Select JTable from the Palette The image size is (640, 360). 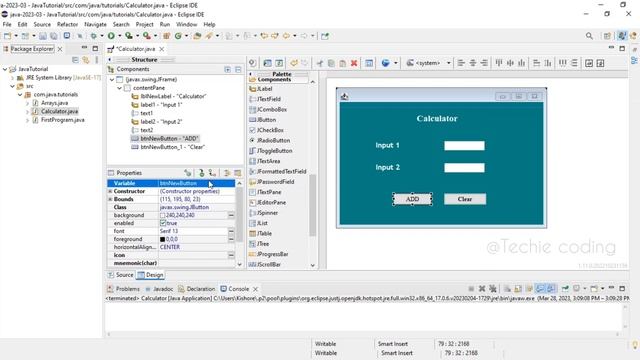pyautogui.click(x=260, y=233)
